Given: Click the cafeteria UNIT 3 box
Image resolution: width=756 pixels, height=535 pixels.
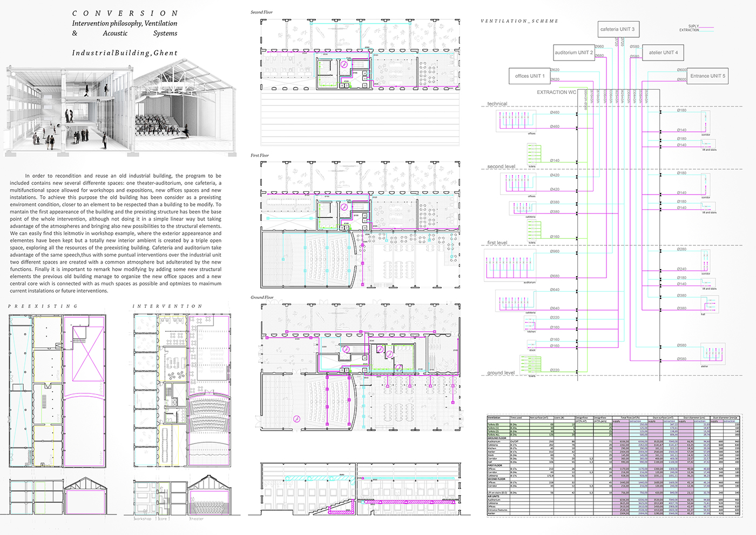Looking at the screenshot, I should [x=617, y=29].
